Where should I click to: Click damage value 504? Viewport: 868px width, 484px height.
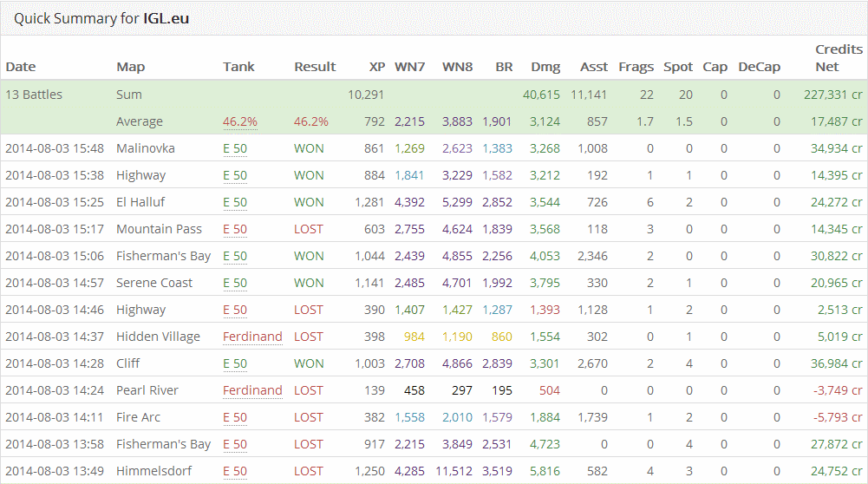tap(550, 390)
